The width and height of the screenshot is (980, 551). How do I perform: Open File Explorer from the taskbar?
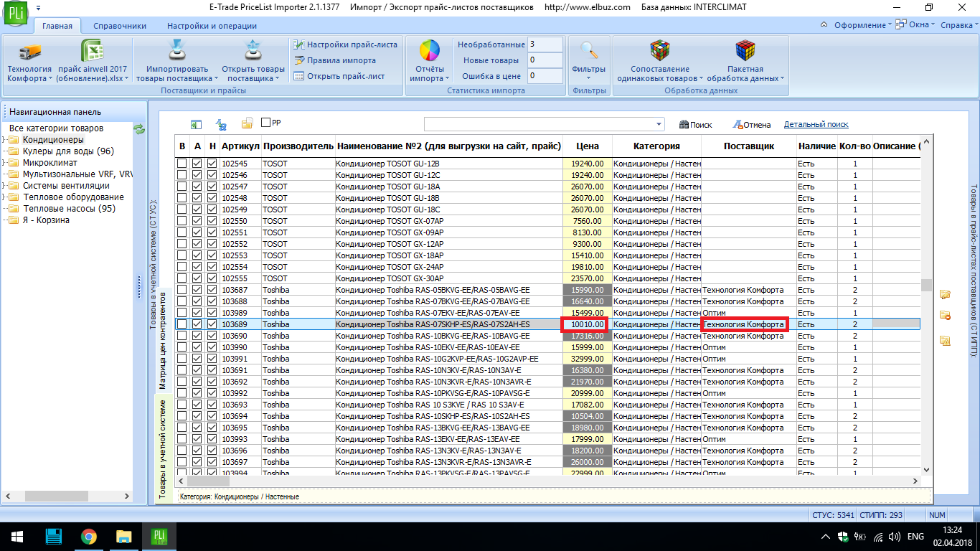point(124,536)
